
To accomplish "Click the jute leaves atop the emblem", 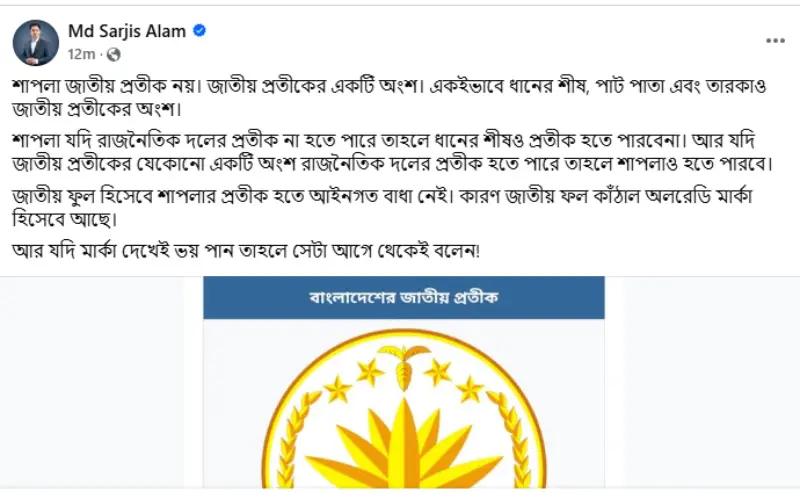I will tap(404, 365).
